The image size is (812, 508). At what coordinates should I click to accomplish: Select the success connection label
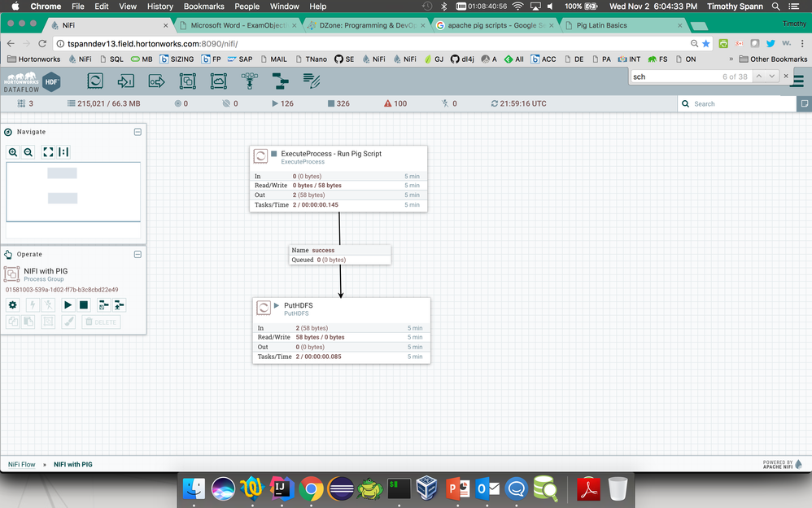340,255
